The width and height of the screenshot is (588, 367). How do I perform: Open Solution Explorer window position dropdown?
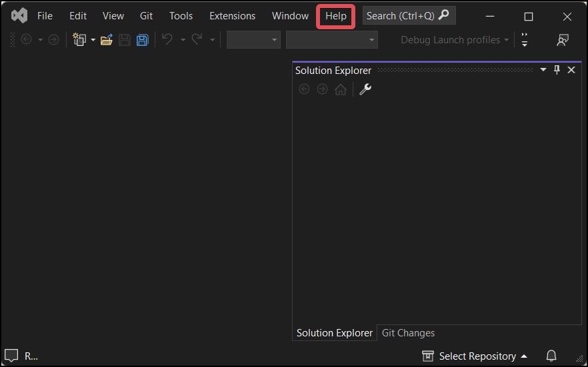543,70
